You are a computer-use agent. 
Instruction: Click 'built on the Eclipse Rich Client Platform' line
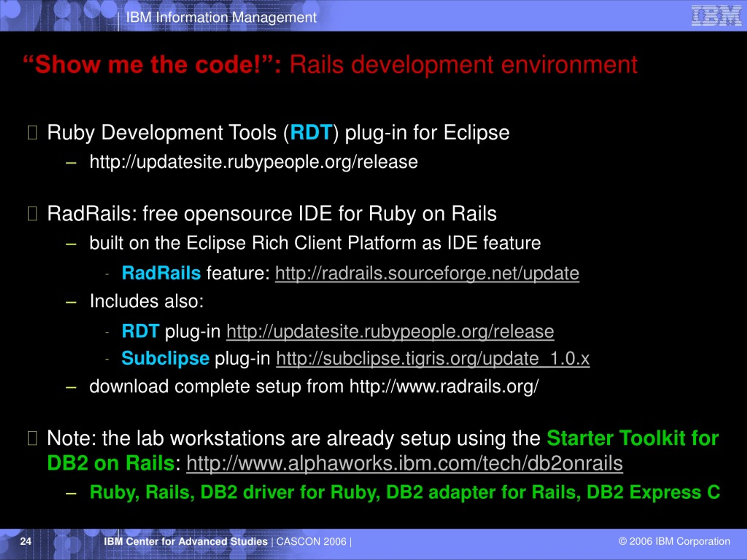pos(315,243)
